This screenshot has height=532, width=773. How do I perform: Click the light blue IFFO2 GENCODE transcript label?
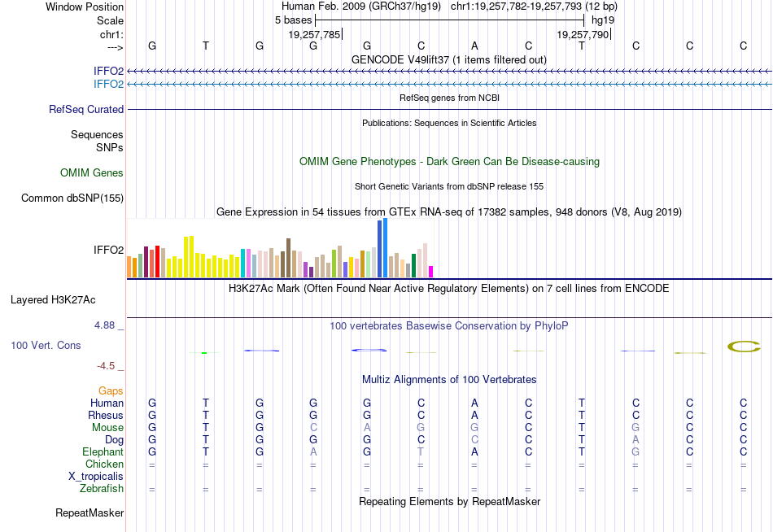pyautogui.click(x=108, y=84)
